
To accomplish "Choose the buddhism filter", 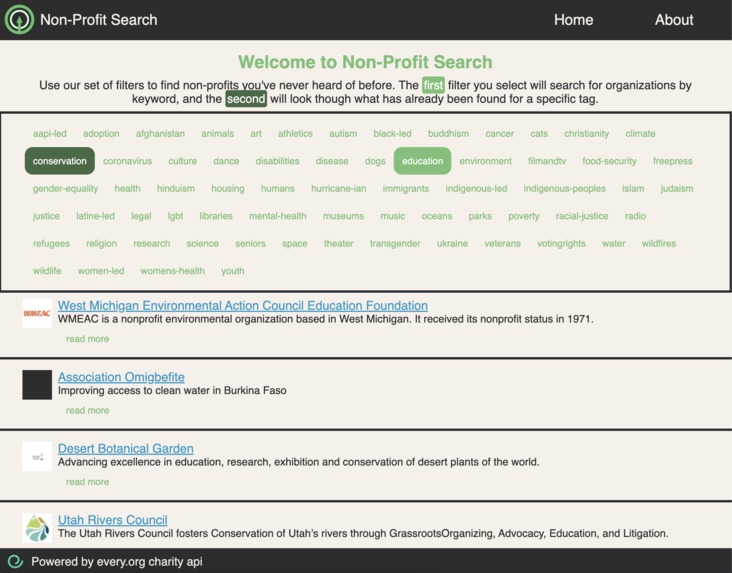I will point(449,134).
